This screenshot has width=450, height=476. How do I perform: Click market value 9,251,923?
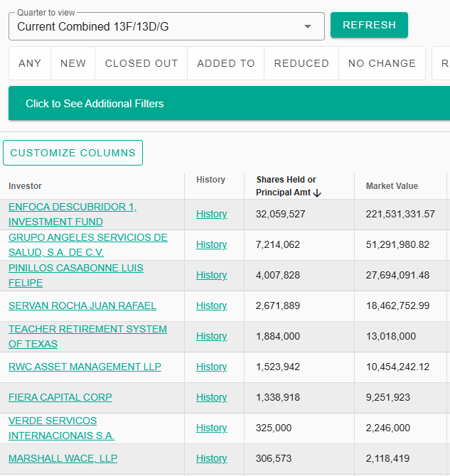388,397
